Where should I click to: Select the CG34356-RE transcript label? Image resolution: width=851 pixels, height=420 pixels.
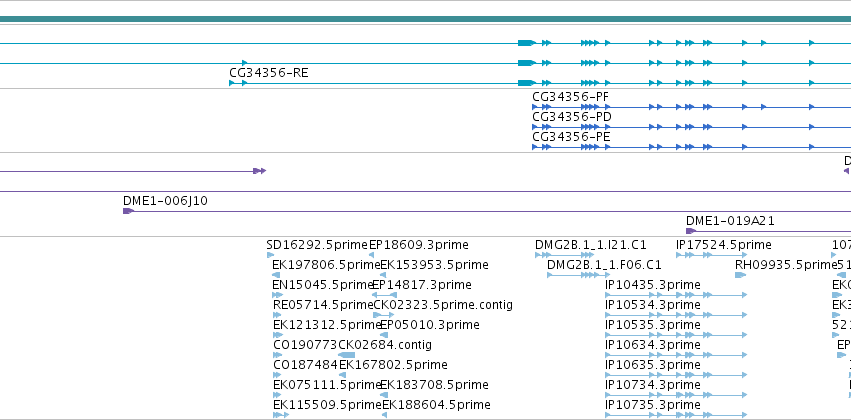click(x=269, y=73)
